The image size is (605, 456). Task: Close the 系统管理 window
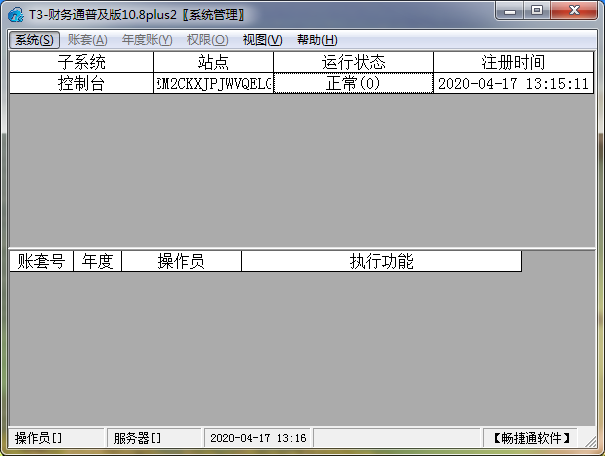coord(574,11)
